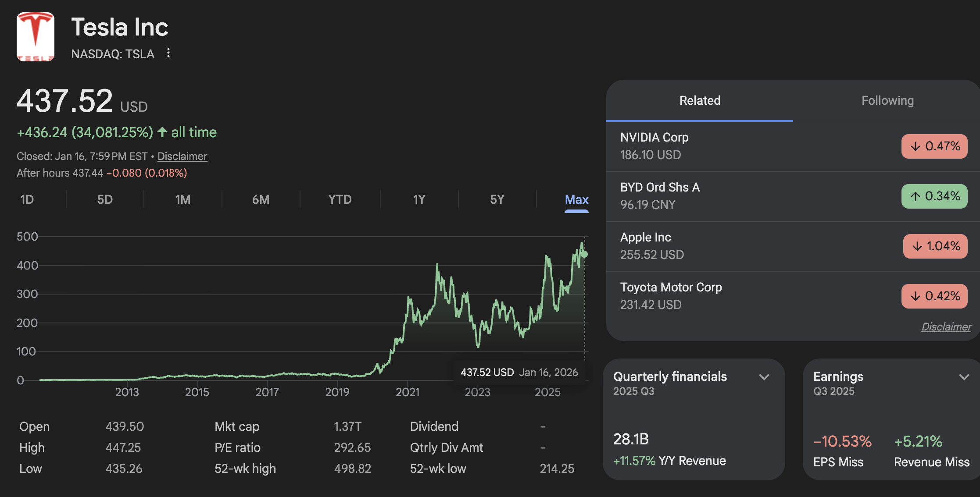Open the three-dot options menu beside TSLA
980x497 pixels.
(x=168, y=53)
